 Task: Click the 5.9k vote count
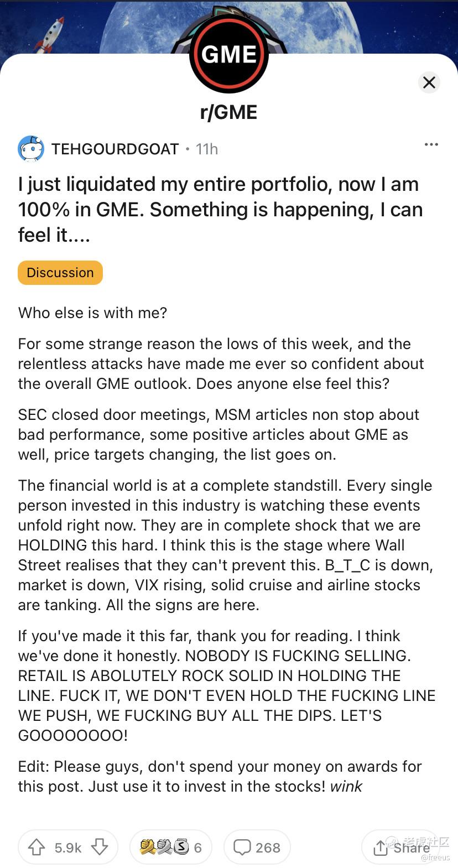pos(68,848)
